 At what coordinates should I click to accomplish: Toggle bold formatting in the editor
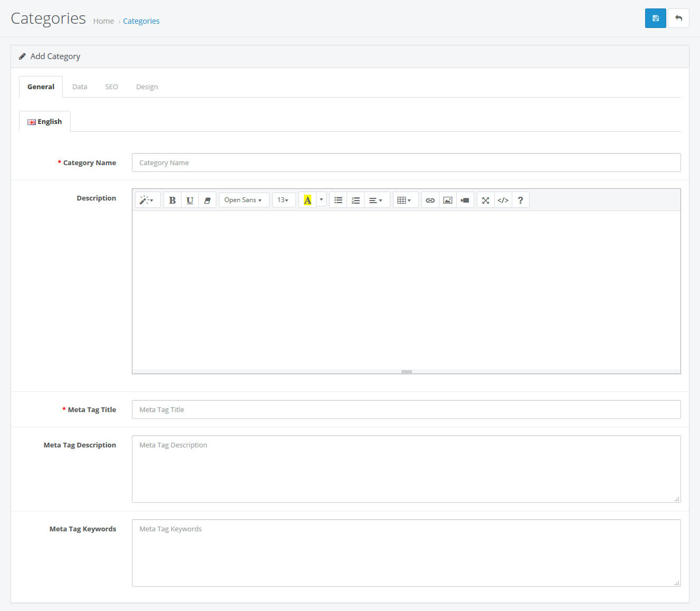(172, 201)
